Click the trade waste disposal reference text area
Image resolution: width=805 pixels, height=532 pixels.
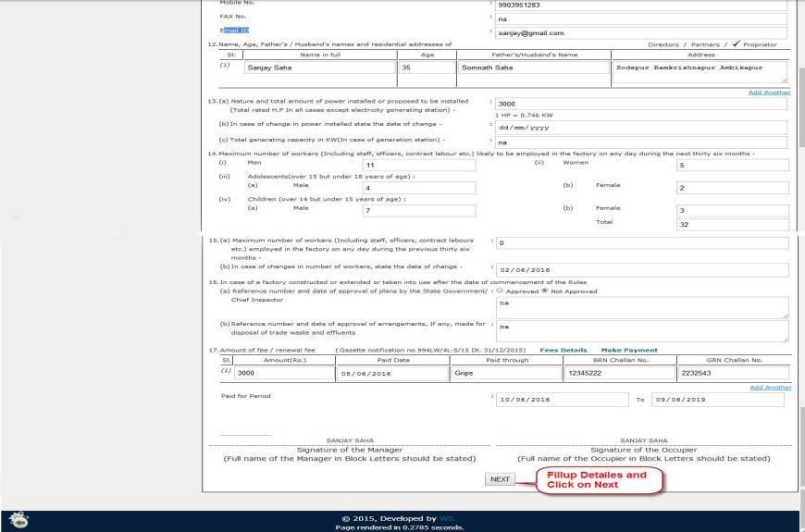tap(642, 331)
